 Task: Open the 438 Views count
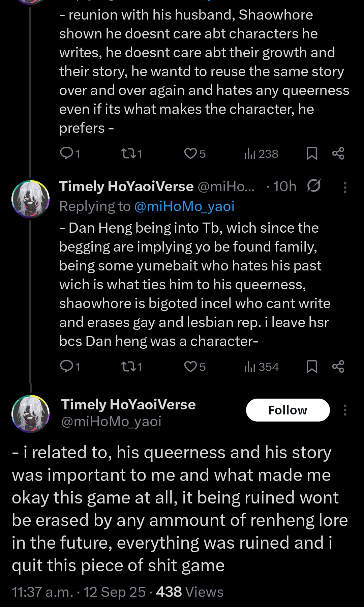point(190,592)
